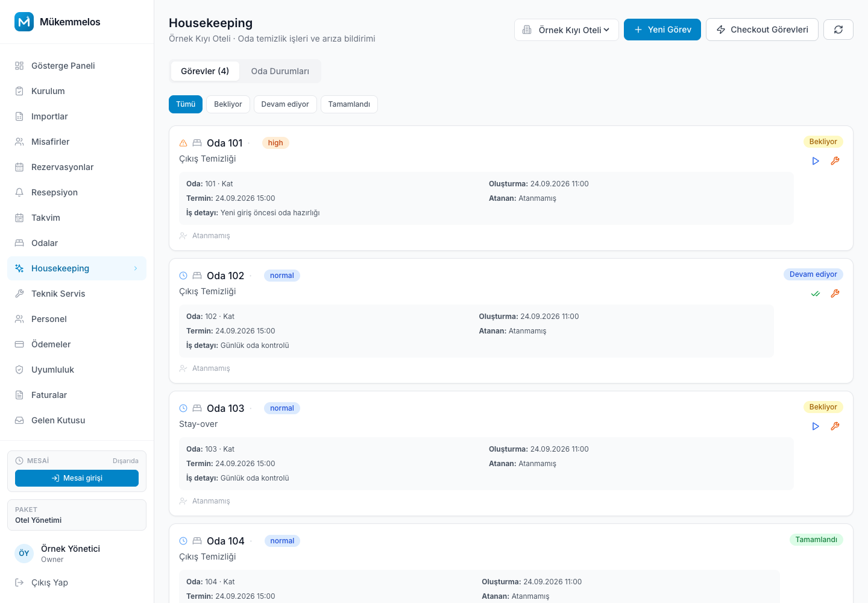
Task: Go to Personel page
Action: [x=77, y=319]
